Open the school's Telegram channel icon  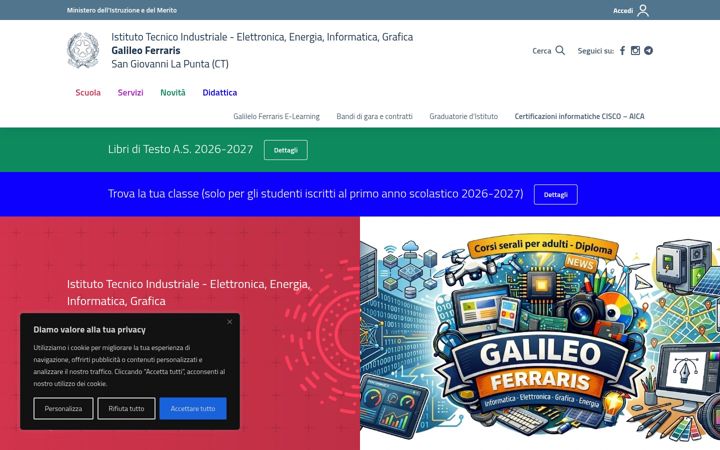(648, 51)
